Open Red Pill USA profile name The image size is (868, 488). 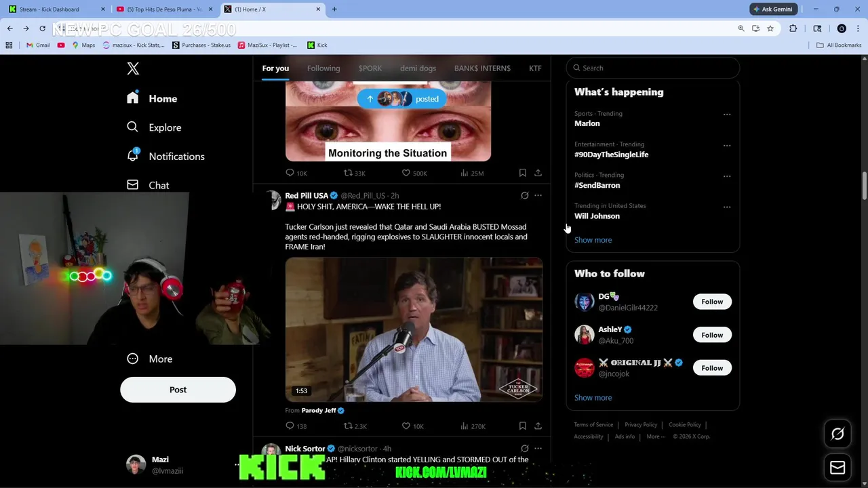click(307, 195)
